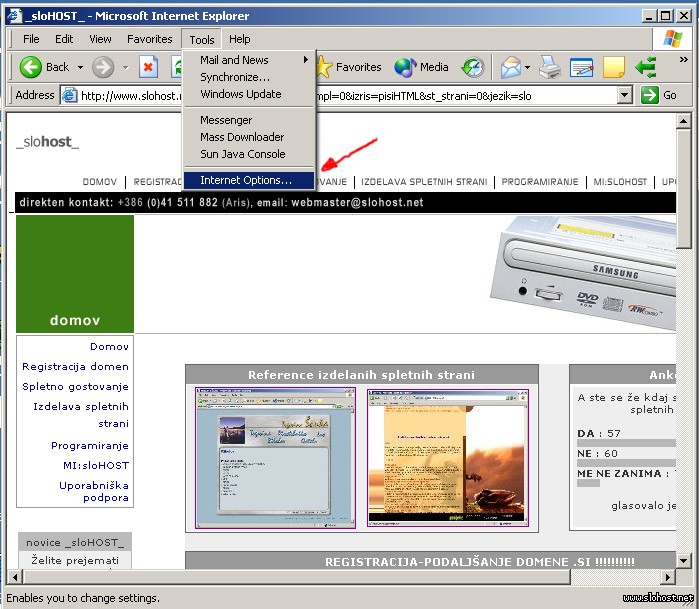Open History clock icon in toolbar

(473, 67)
